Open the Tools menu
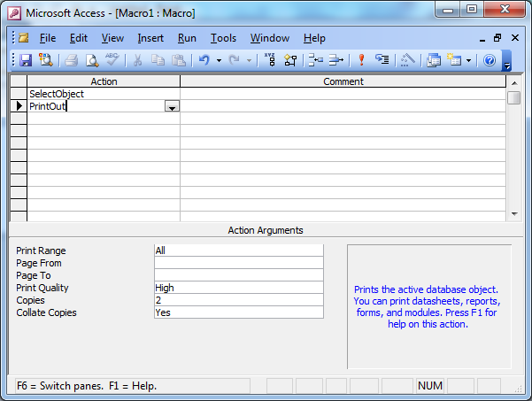This screenshot has height=401, width=532. [x=223, y=38]
